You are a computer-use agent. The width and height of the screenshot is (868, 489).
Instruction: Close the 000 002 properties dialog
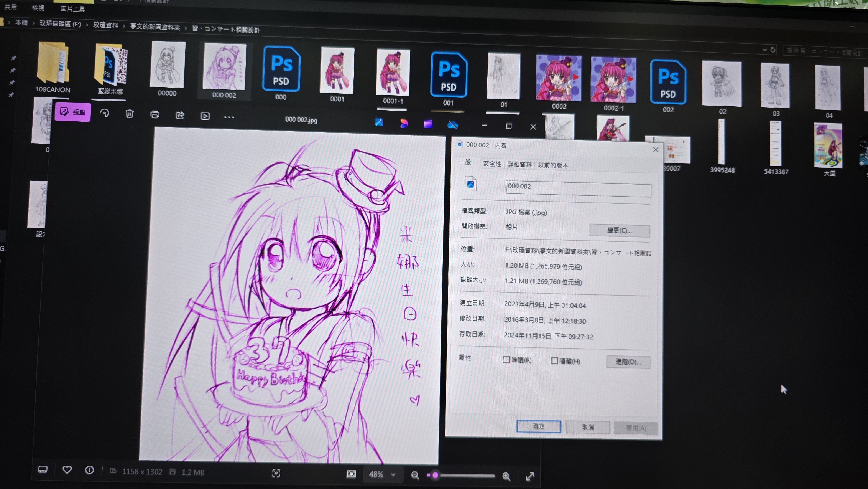[x=655, y=150]
